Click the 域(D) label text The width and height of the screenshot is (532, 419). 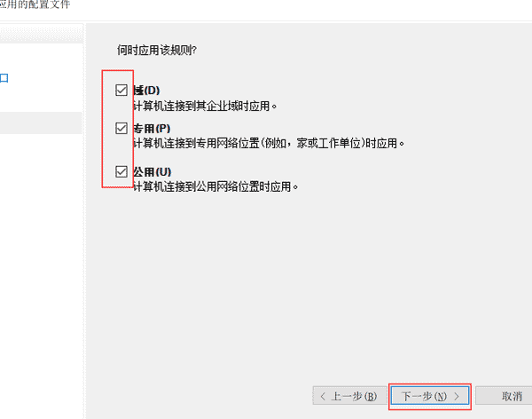pyautogui.click(x=146, y=91)
